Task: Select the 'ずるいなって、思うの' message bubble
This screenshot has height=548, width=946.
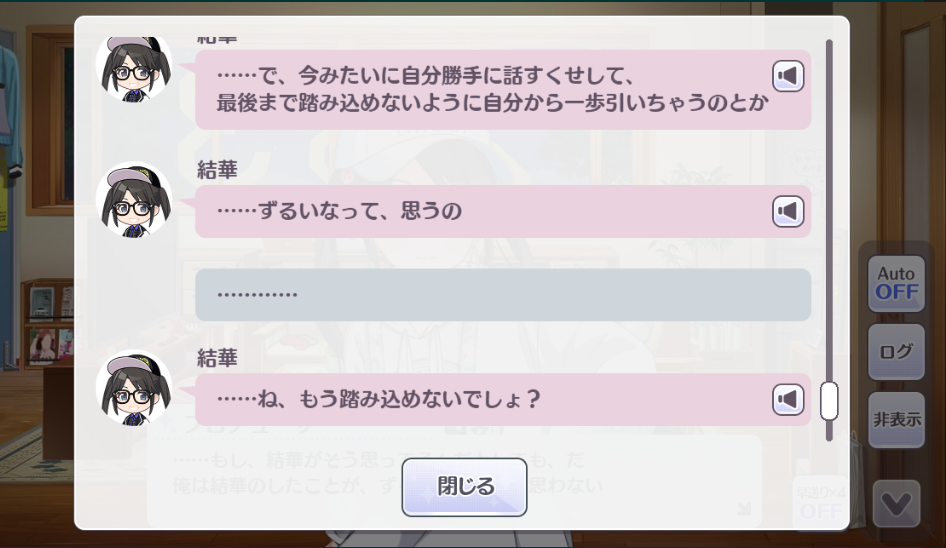Action: coord(503,211)
